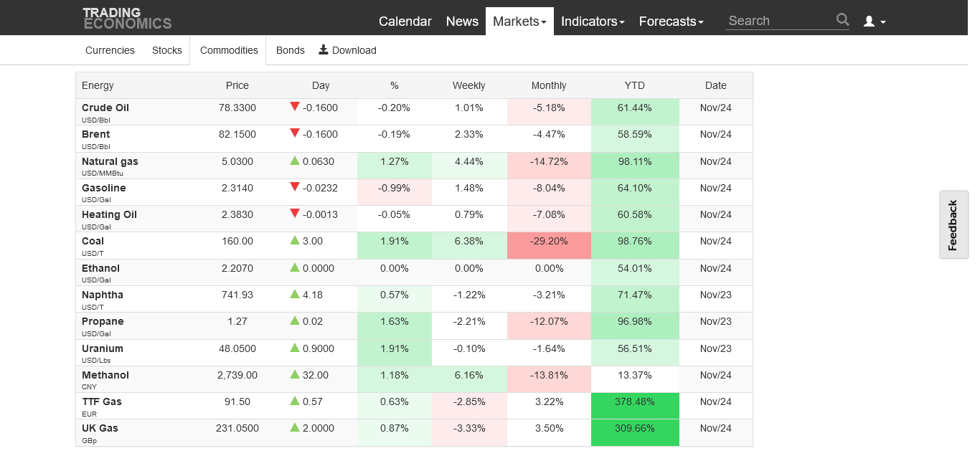The width and height of the screenshot is (980, 461).
Task: Go to the Calendar page
Action: pos(405,22)
